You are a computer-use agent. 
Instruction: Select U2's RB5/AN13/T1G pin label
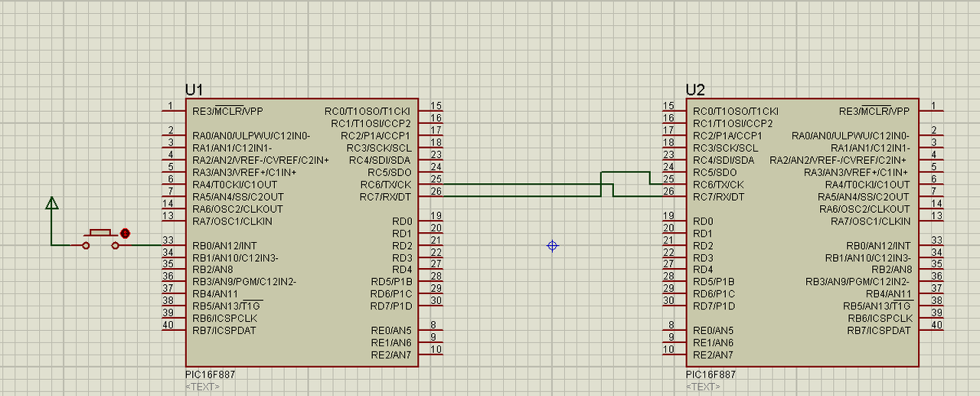(x=877, y=306)
